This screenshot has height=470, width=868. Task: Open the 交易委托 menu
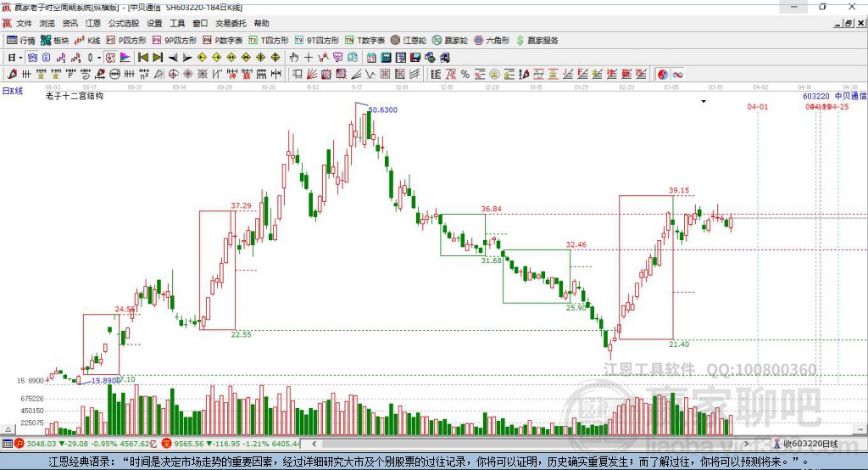point(231,23)
